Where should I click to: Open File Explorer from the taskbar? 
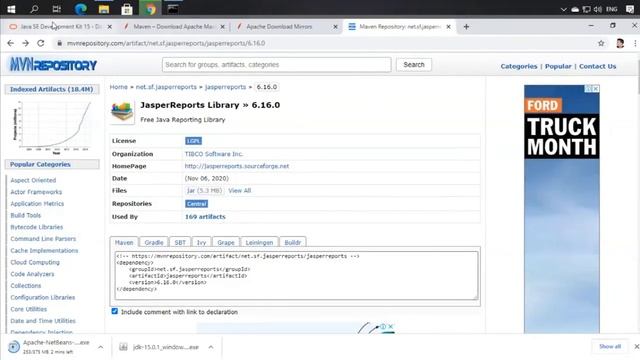tap(104, 9)
